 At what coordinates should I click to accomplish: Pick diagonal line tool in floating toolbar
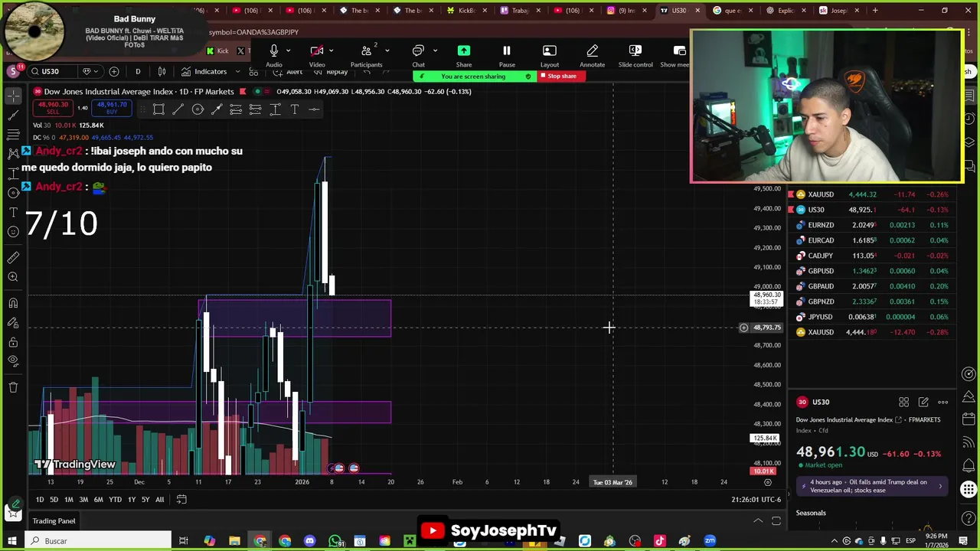point(178,109)
